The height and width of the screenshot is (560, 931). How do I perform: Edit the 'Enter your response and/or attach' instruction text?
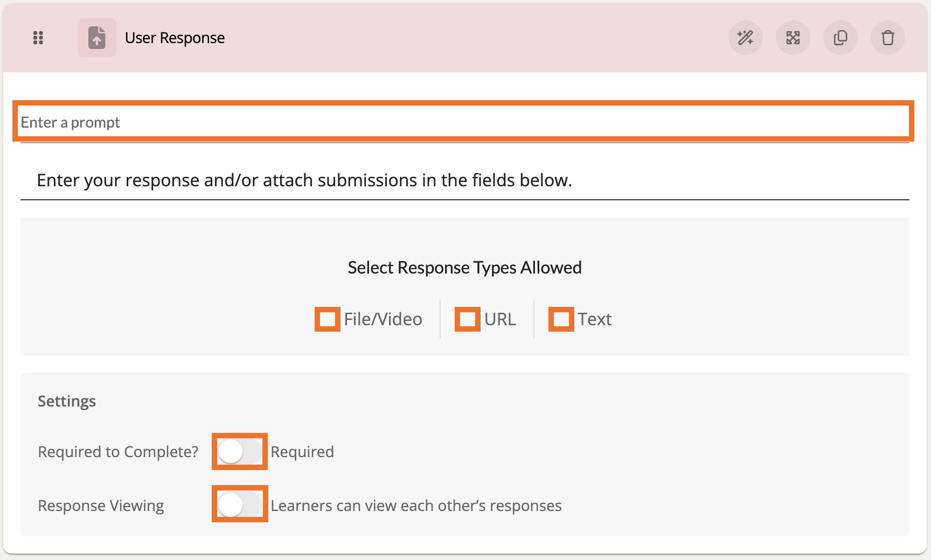pos(304,180)
